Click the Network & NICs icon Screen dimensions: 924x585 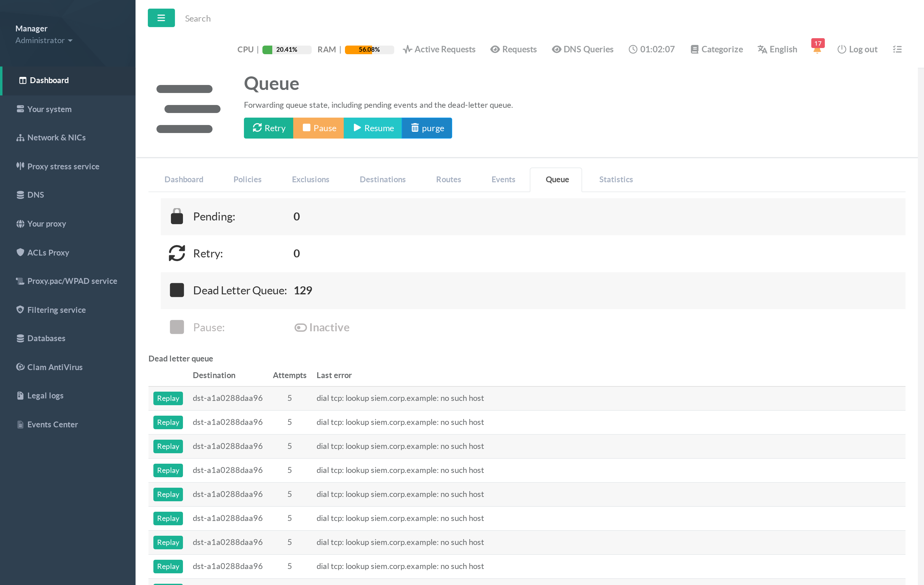[20, 137]
